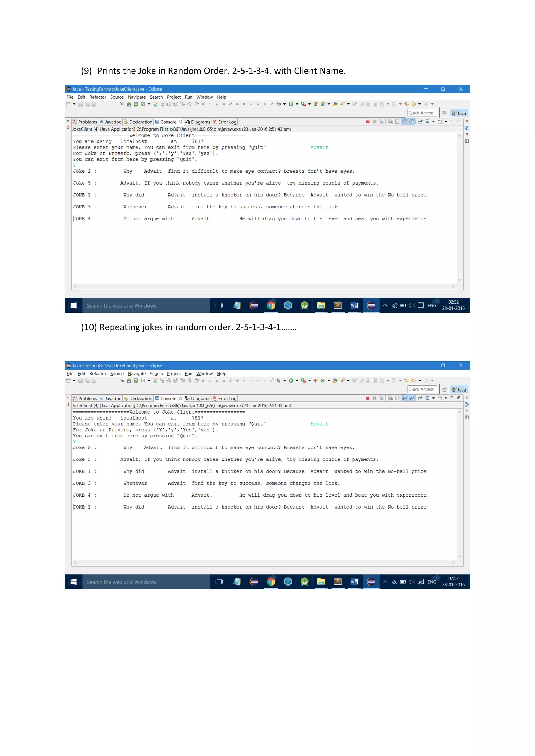
Task: Open the File menu in figure (9) Eclipse
Action: click(x=70, y=97)
